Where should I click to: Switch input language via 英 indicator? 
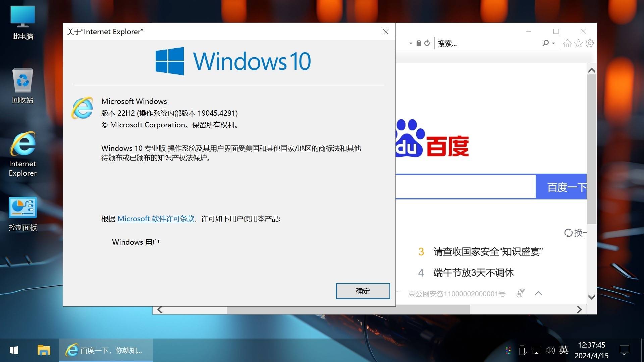tap(564, 350)
